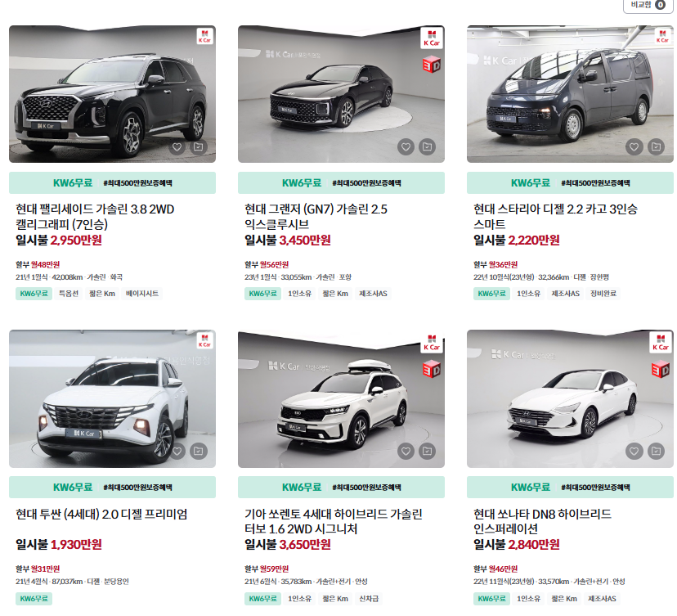Screen dimensions: 677x616
Task: Add the Palisade to compare box
Action: click(x=199, y=147)
